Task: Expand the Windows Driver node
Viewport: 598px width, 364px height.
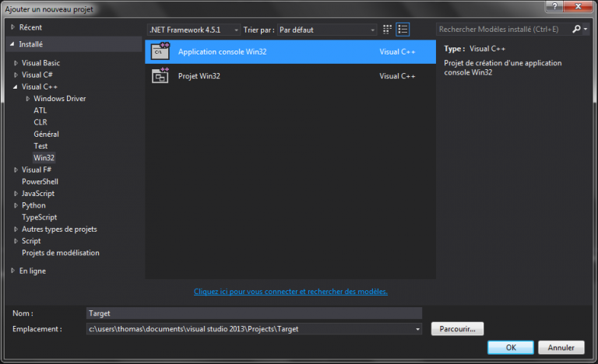Action: tap(27, 99)
